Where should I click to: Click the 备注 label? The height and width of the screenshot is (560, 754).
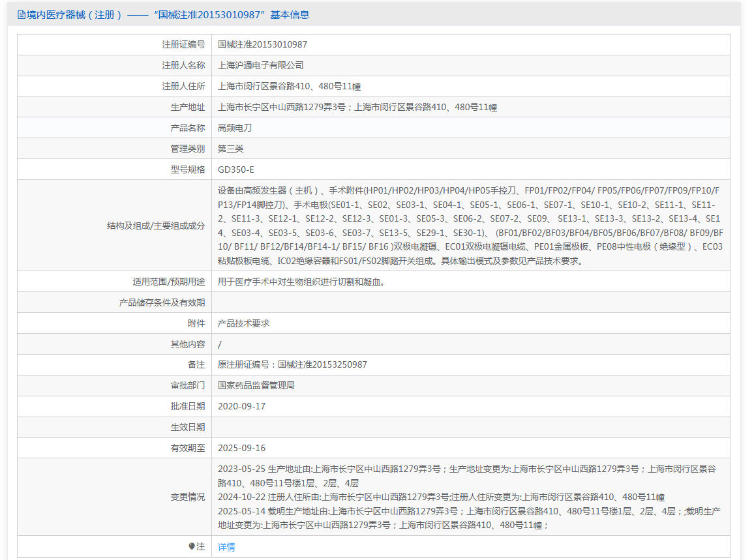[196, 365]
